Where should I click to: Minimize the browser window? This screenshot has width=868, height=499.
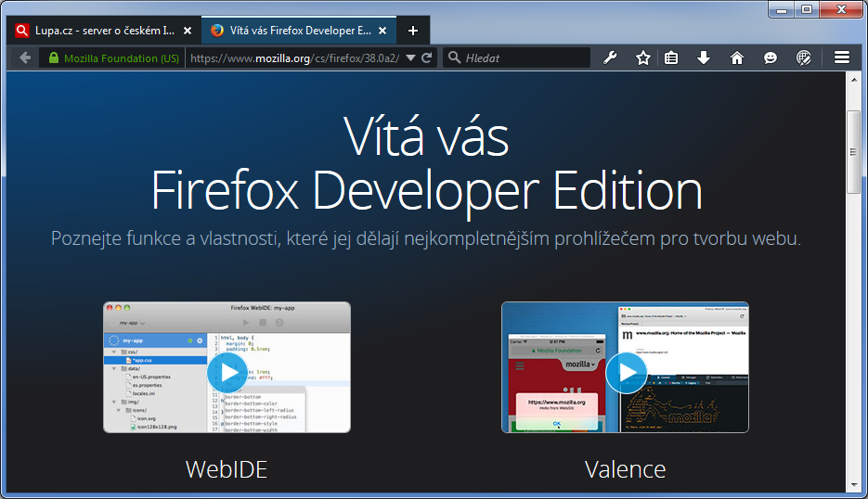tap(782, 9)
